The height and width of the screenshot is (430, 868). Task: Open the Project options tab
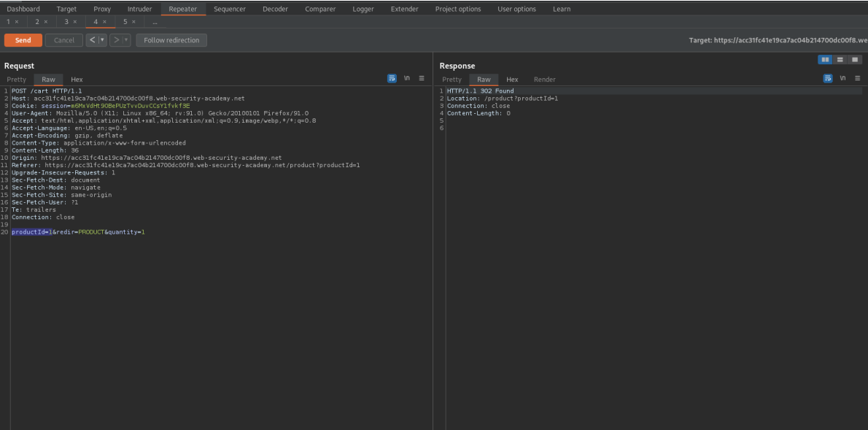458,9
